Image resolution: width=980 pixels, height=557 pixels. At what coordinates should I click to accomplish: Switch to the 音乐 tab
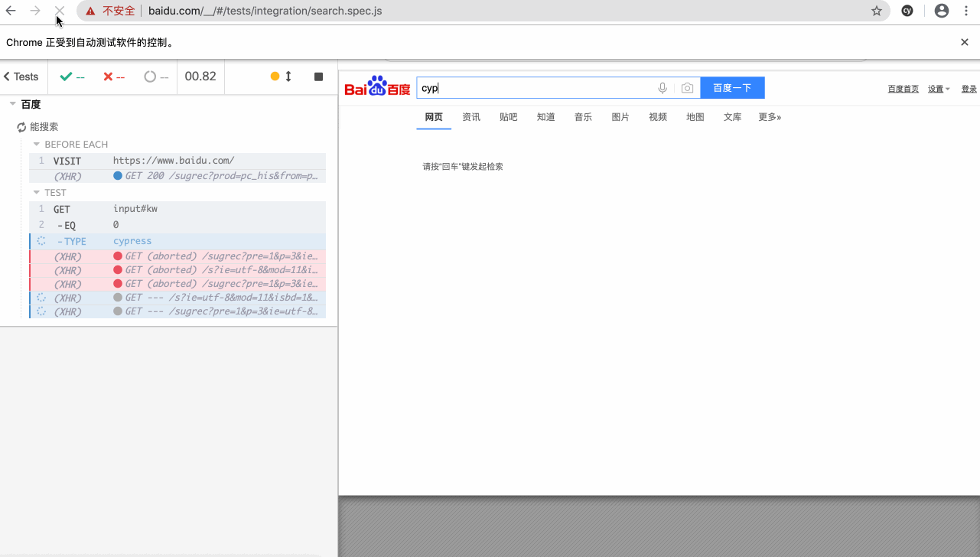click(x=583, y=117)
